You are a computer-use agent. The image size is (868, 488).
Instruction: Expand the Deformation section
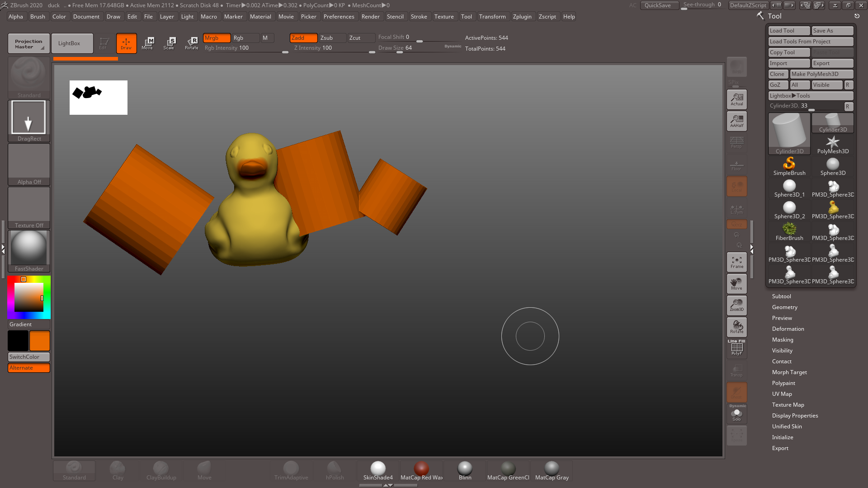(x=788, y=329)
